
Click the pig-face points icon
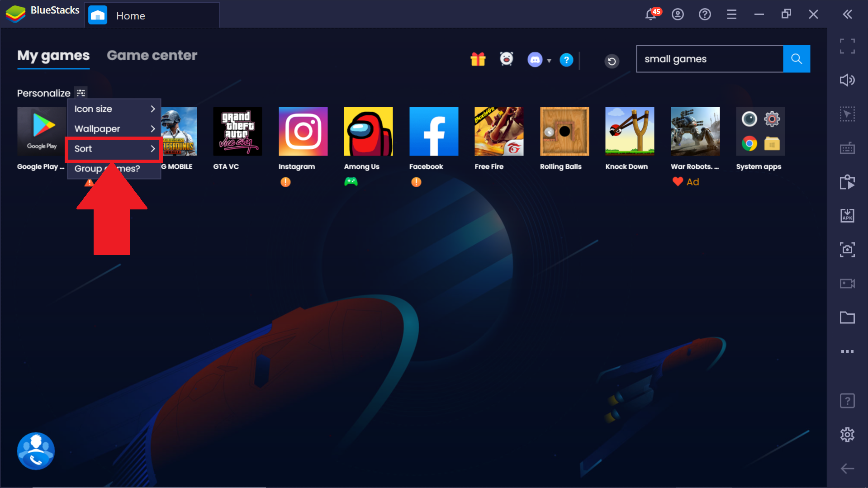pos(506,59)
